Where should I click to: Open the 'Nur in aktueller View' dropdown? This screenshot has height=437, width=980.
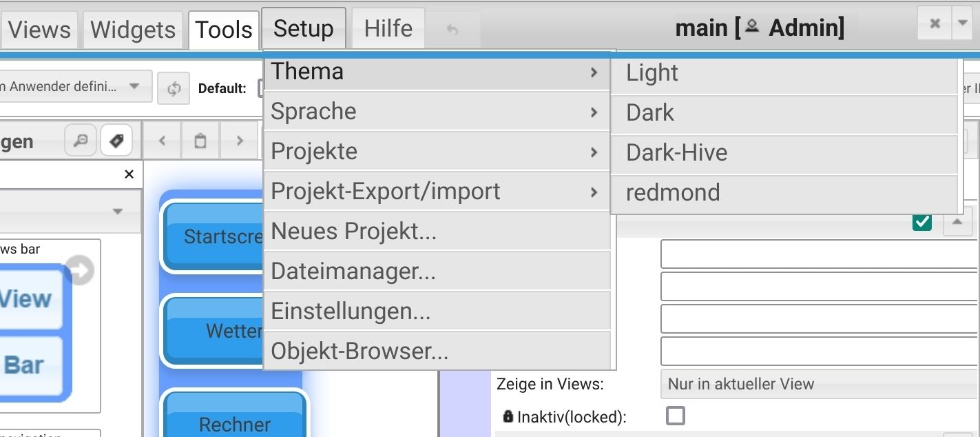(x=820, y=384)
